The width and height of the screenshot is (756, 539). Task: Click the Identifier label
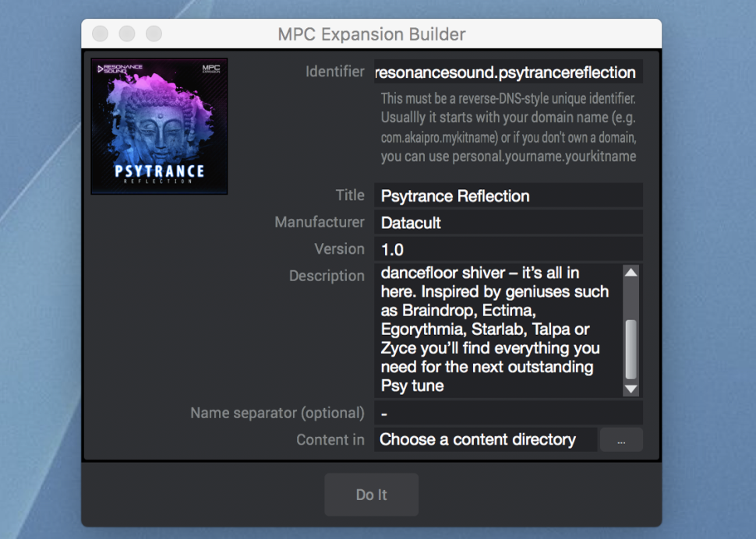(334, 72)
